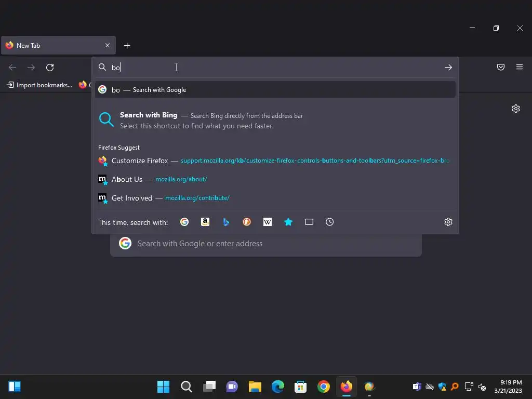
Task: Open search settings gear in dropdown
Action: (x=448, y=222)
